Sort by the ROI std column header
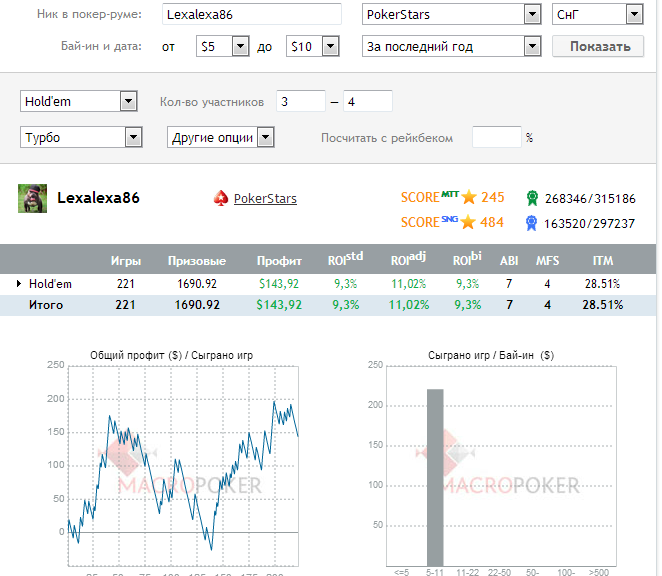 click(345, 259)
